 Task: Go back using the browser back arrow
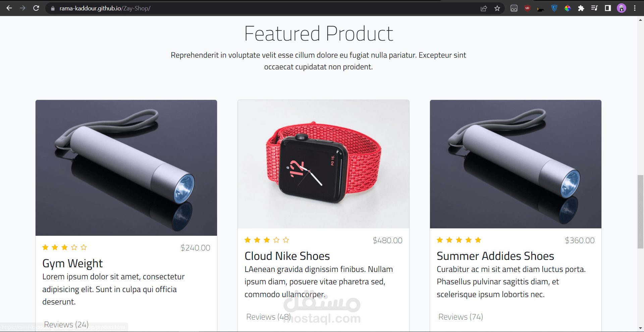9,8
